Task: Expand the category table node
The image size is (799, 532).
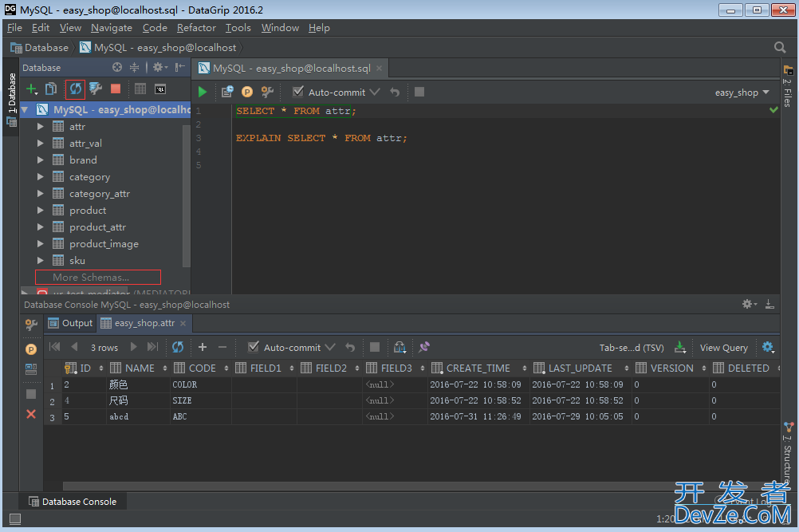Action: pyautogui.click(x=40, y=177)
